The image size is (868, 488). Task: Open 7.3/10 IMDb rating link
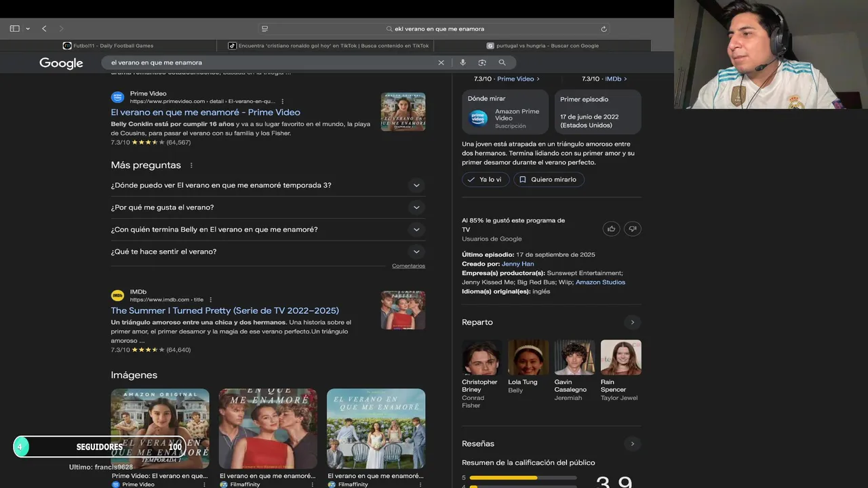coord(604,79)
